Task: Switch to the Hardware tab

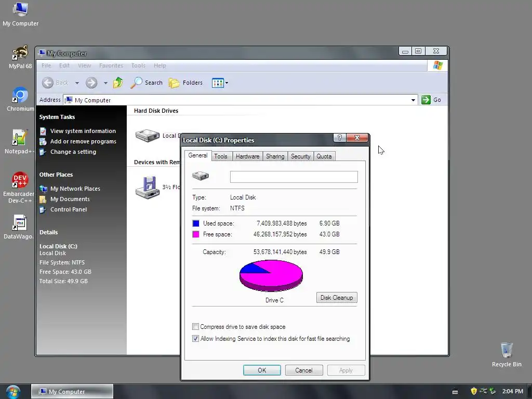Action: tap(247, 156)
